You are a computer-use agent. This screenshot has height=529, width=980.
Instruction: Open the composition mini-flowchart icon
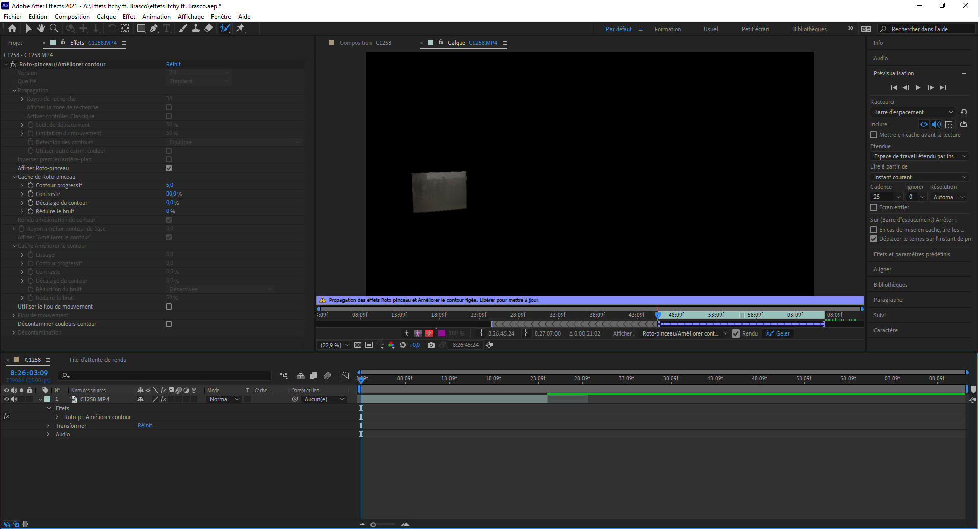coord(284,376)
